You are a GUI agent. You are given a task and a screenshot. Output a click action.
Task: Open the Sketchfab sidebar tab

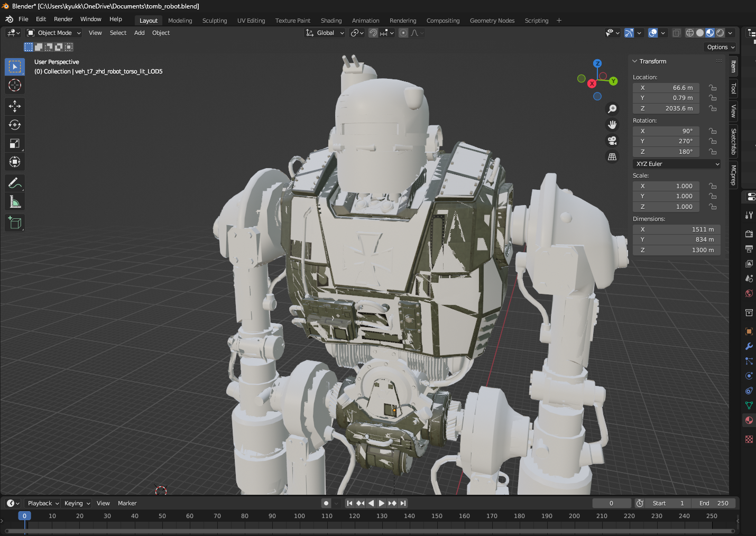click(733, 141)
